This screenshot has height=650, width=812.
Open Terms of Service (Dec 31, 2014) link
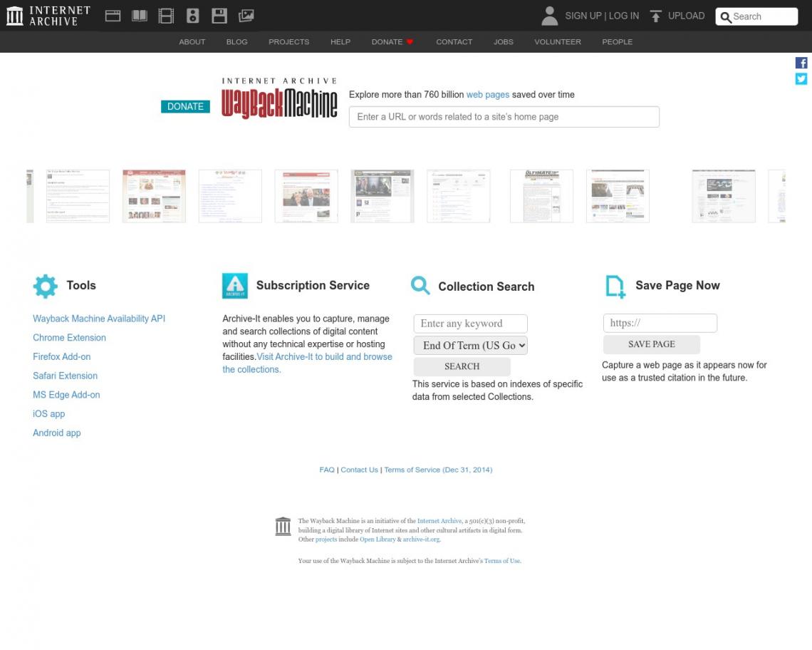tap(438, 470)
